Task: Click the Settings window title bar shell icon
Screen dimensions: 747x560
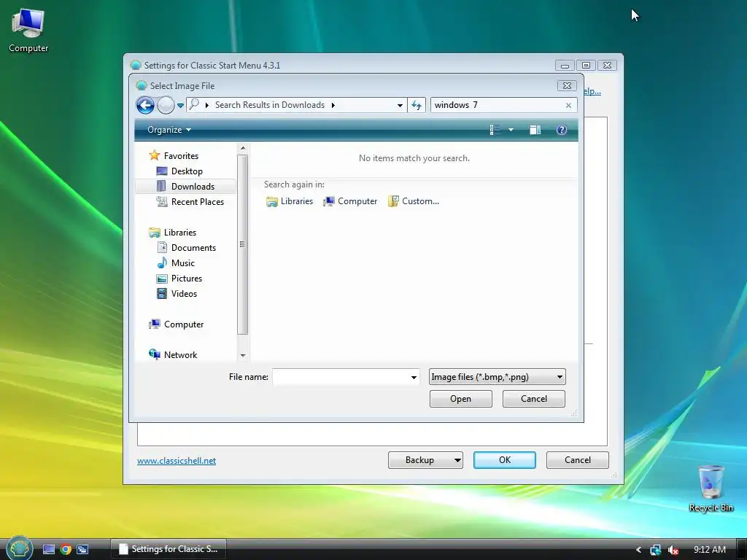Action: pos(136,65)
